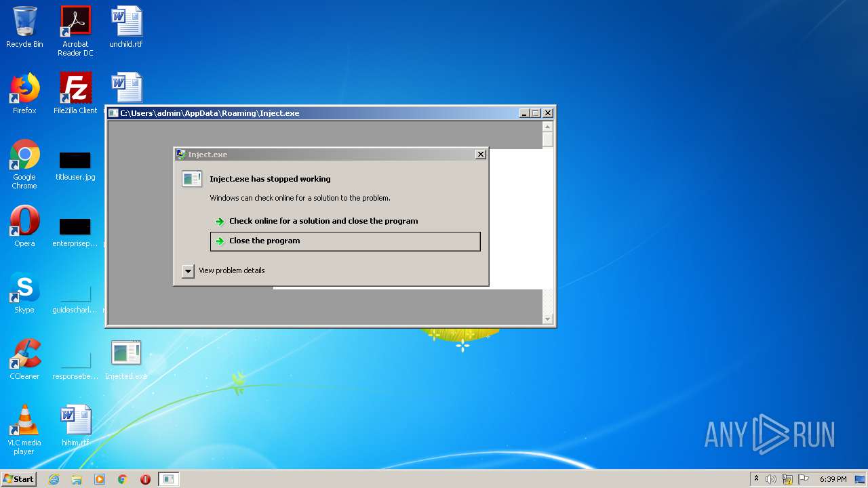Open the hihim.rtf document icon
The width and height of the screenshot is (868, 488).
(x=75, y=426)
